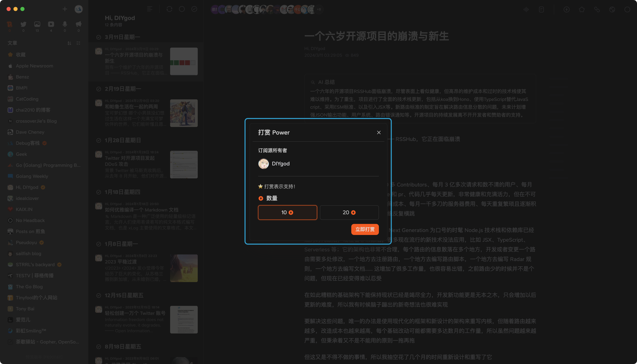Click the list-collapse icon beside 文章 header

pos(78,43)
